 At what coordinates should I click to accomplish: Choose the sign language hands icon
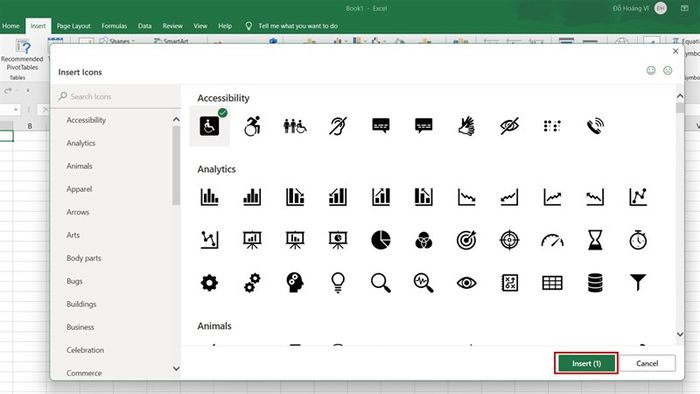pos(467,126)
